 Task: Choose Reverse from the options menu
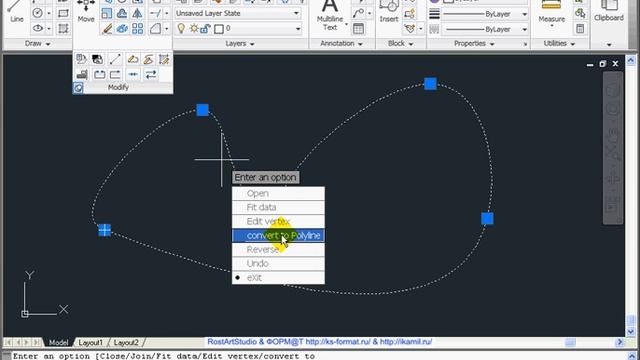point(278,249)
